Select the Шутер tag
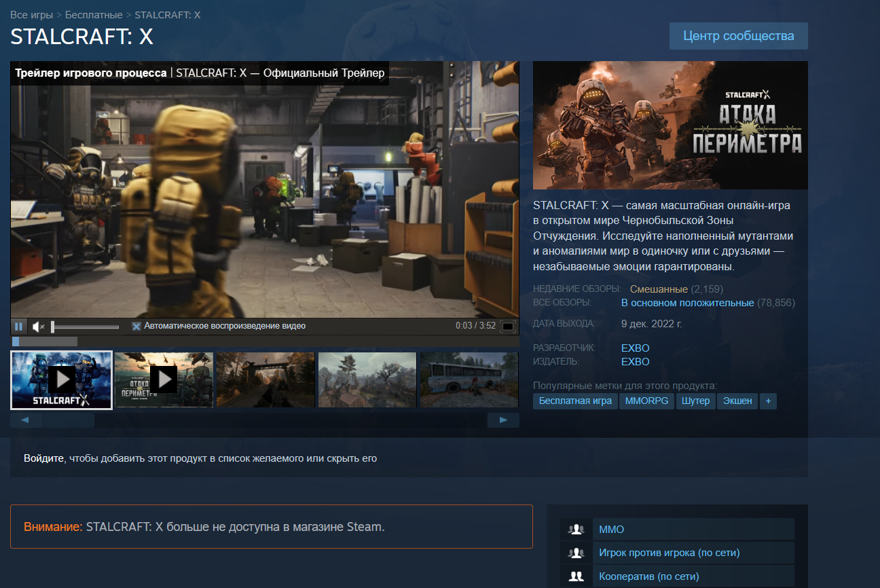The width and height of the screenshot is (880, 588). 696,401
